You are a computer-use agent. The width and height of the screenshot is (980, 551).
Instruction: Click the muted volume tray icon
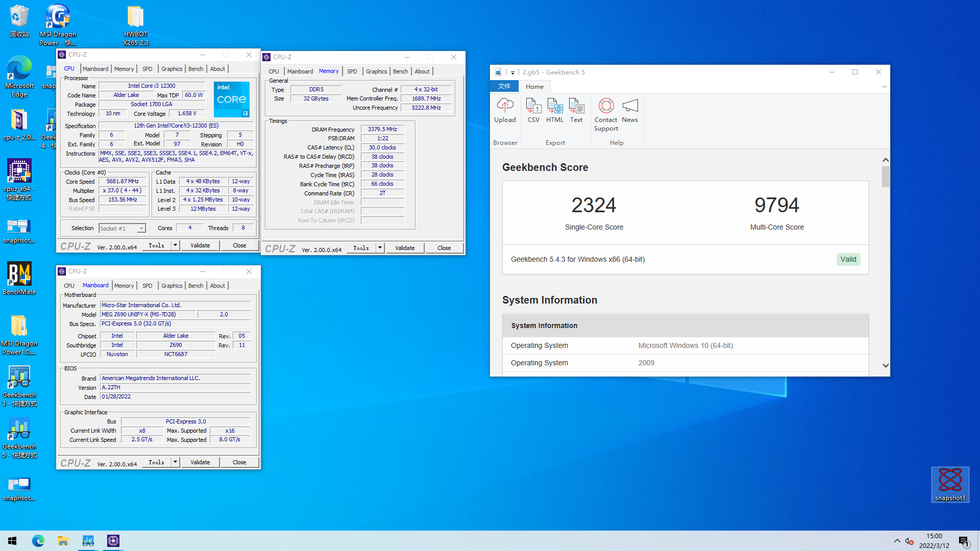pos(909,541)
